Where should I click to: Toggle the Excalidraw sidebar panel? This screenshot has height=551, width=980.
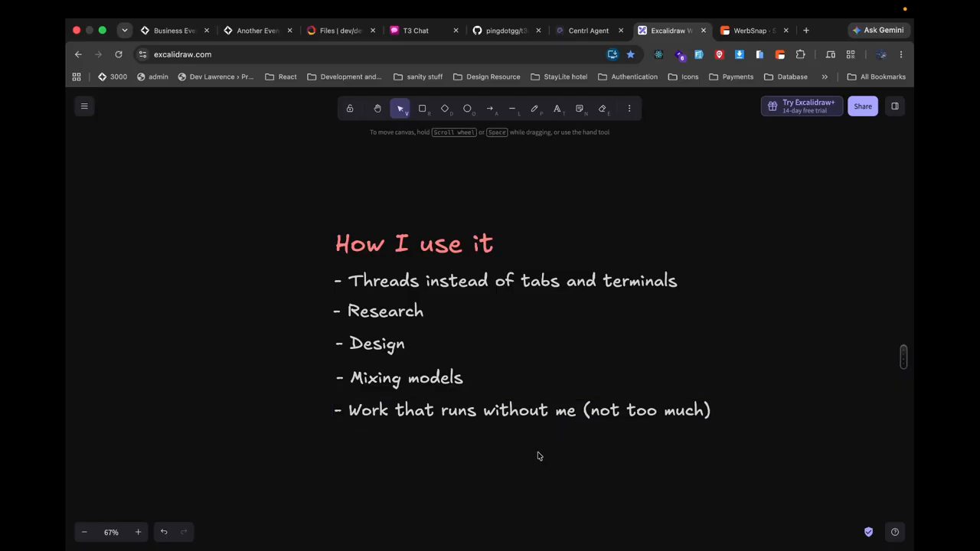click(x=894, y=106)
